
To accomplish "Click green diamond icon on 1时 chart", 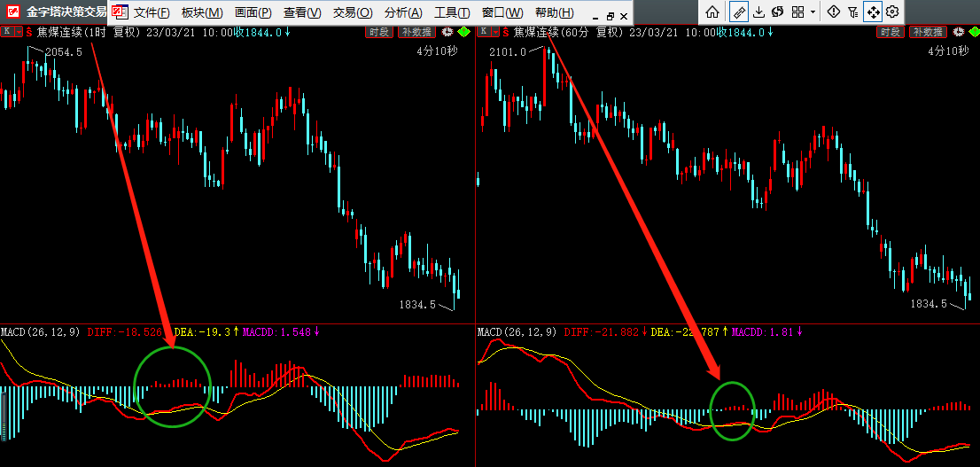I will (x=463, y=32).
